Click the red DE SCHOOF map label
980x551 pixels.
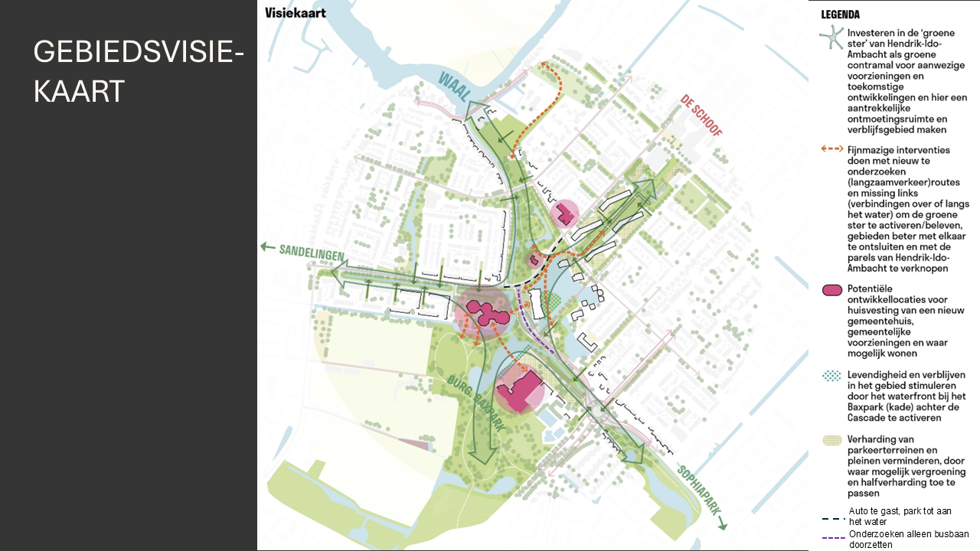(x=701, y=115)
